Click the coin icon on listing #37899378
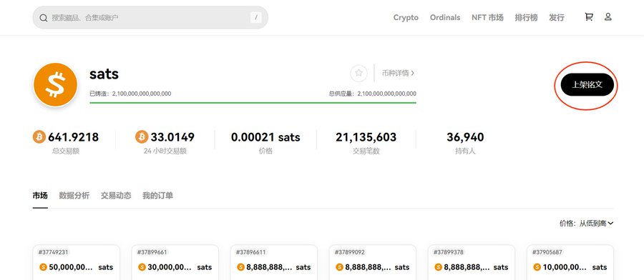 pyautogui.click(x=438, y=267)
